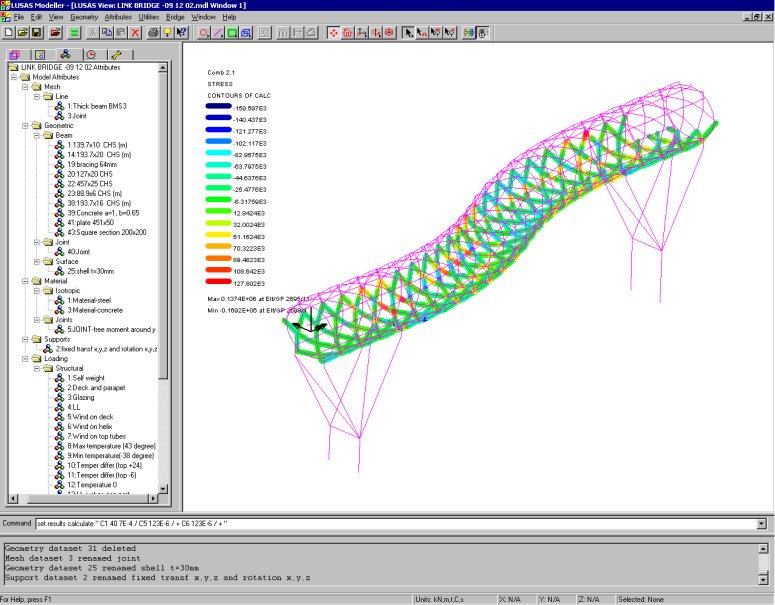Save the model with the floppy disk icon
Image resolution: width=775 pixels, height=605 pixels.
click(37, 33)
